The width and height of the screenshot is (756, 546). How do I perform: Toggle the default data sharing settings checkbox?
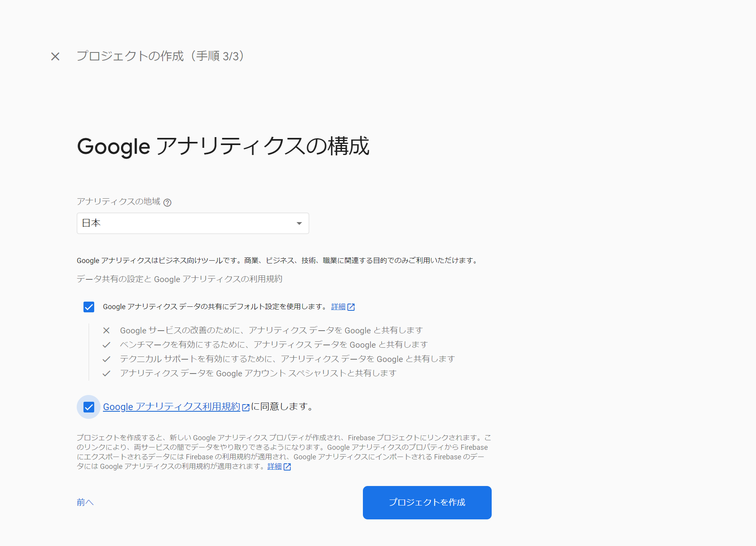[x=89, y=307]
